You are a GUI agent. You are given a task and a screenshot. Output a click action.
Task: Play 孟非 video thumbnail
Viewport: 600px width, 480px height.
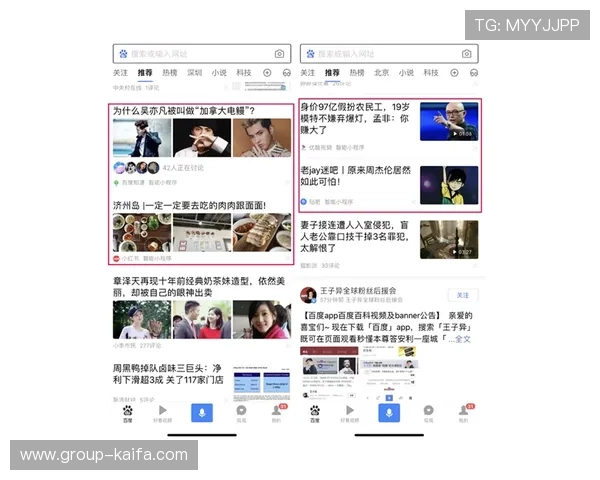tap(449, 121)
